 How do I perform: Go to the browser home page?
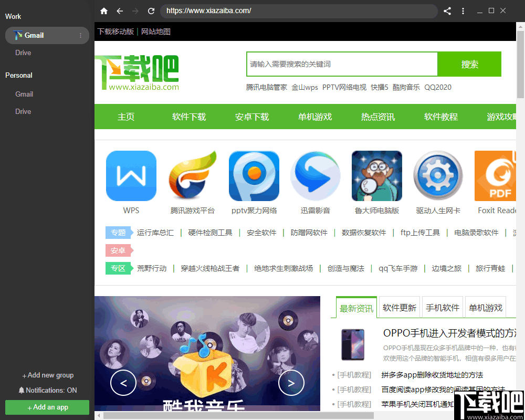point(104,11)
